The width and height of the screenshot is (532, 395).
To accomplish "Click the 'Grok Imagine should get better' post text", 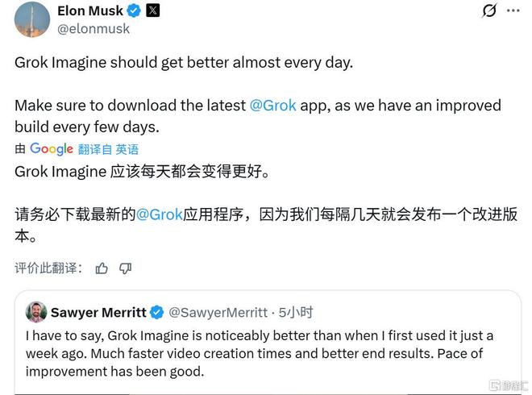I will point(184,63).
